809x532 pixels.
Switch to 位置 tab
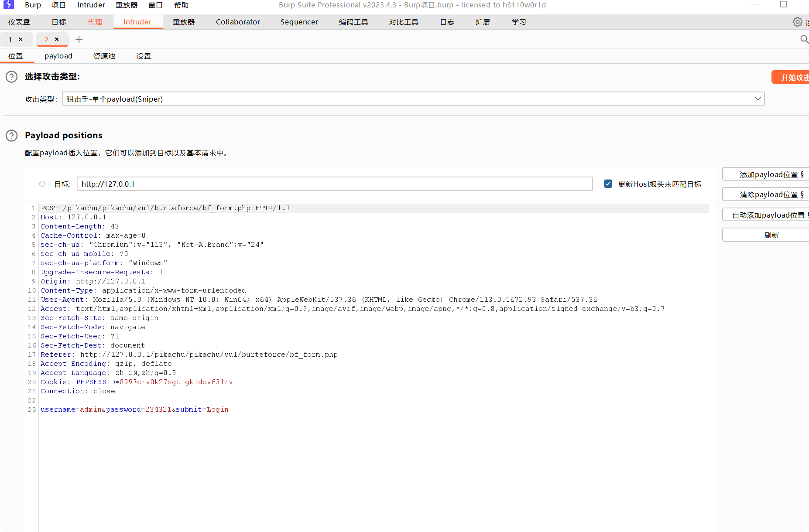(16, 56)
